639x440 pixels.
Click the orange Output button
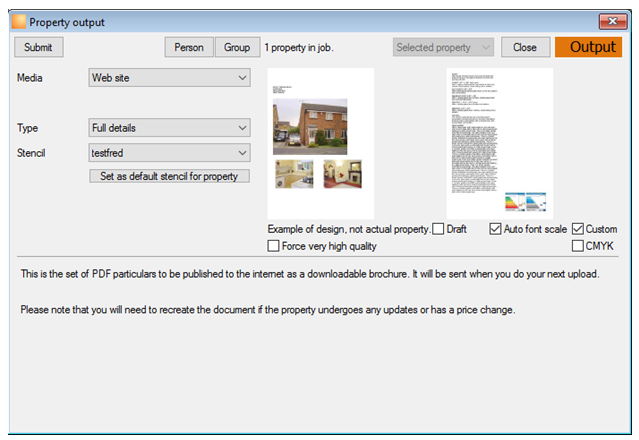tap(588, 47)
